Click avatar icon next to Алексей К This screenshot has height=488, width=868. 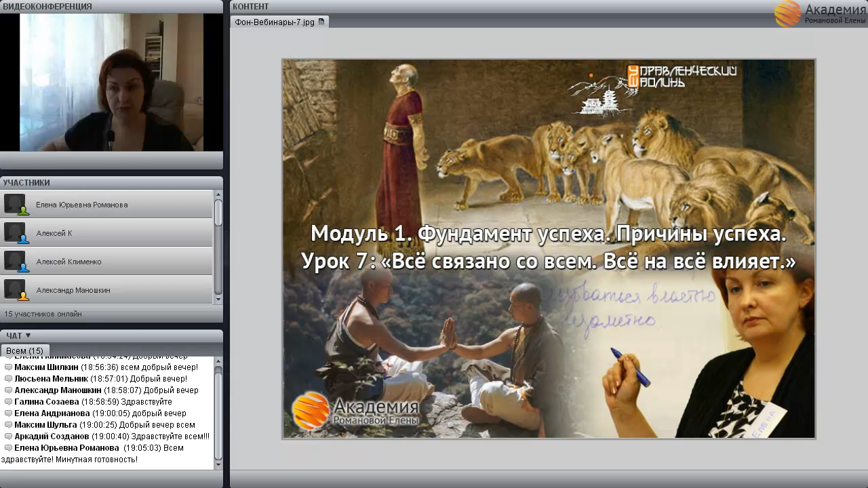[15, 233]
